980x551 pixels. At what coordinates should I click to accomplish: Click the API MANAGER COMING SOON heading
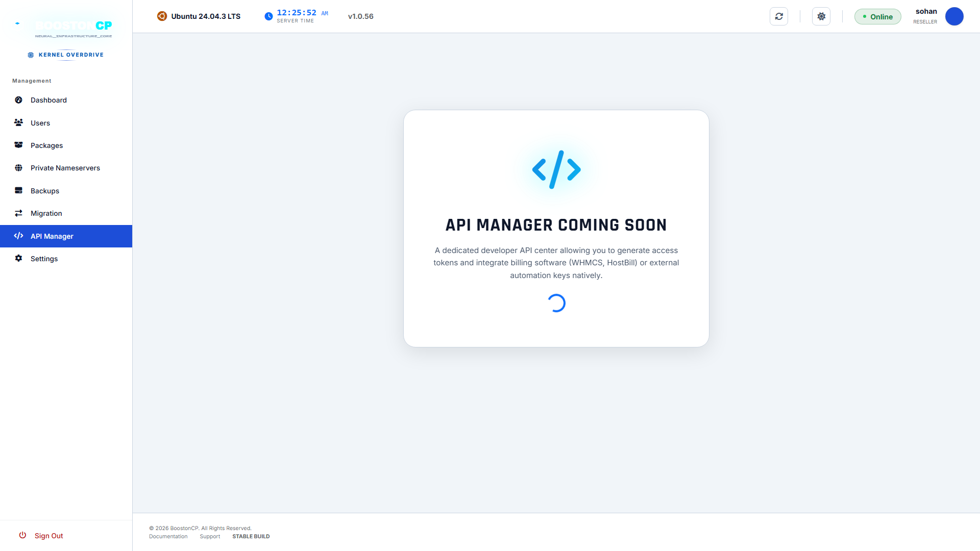556,225
